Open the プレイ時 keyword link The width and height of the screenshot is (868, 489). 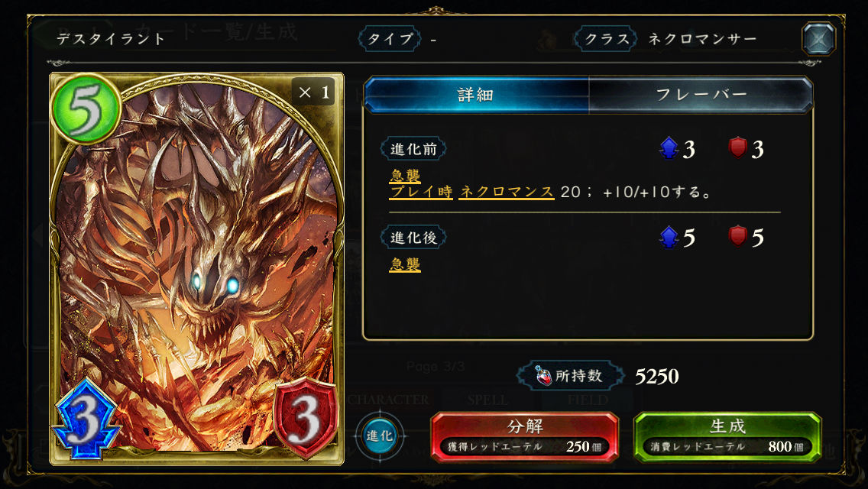421,193
